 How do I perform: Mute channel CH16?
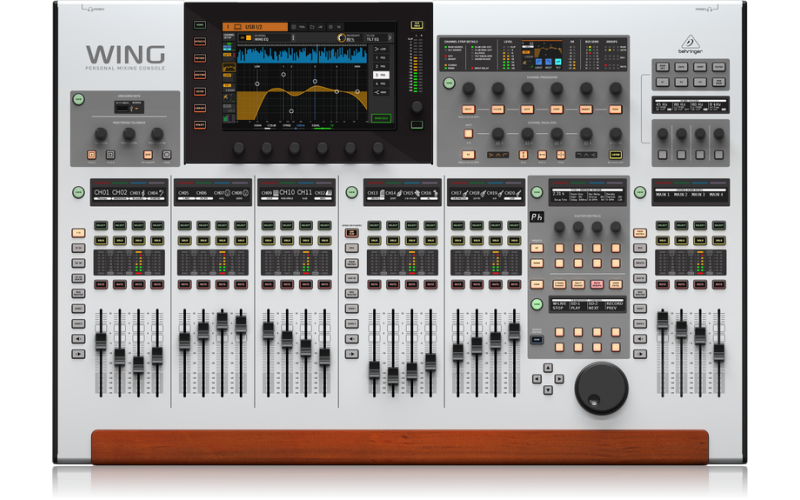pos(431,285)
